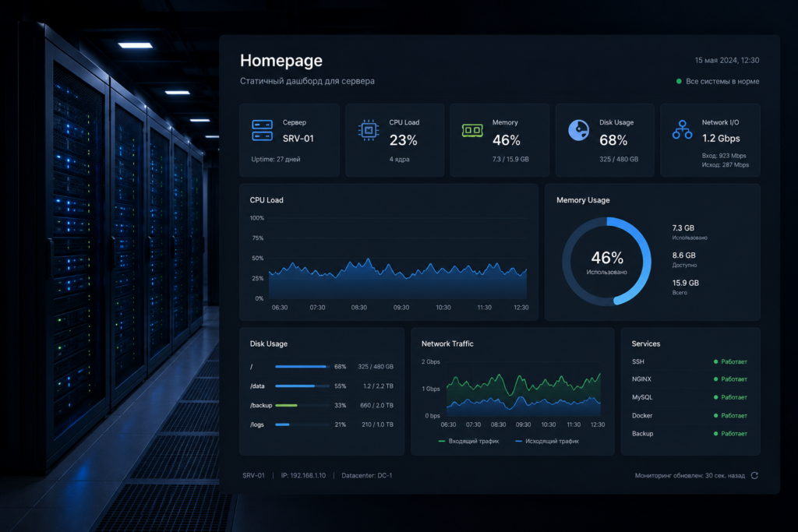Click the Входящий трафик legend entry
The image size is (798, 532).
[x=468, y=442]
